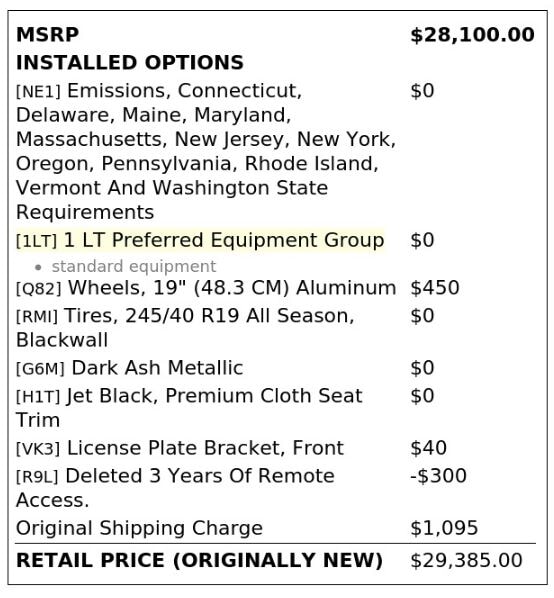Viewport: 554px width, 598px height.
Task: Click the MSRP heading label
Action: click(x=47, y=35)
